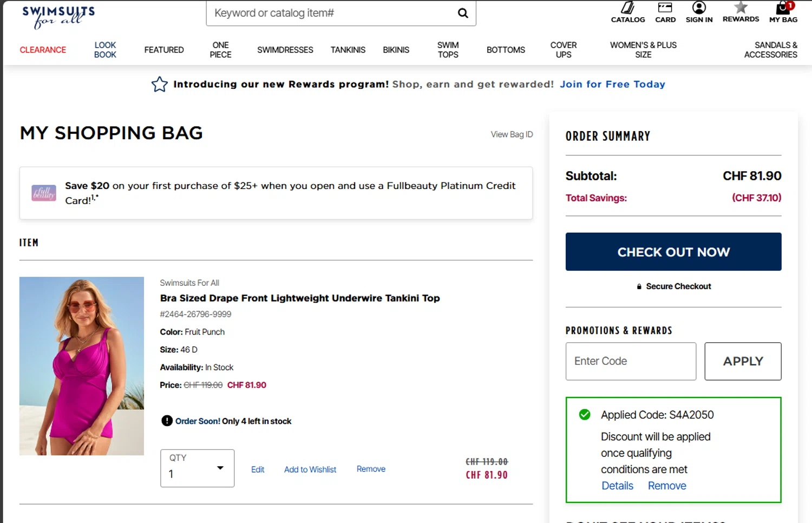Screen dimensions: 812x523
Task: Remove the tankini top from bag
Action: tap(371, 469)
